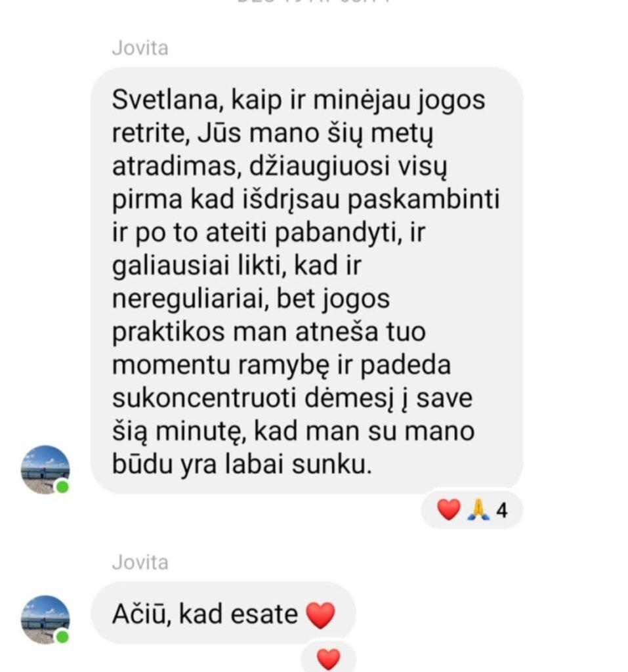Tap heart reaction below "Ačiū, kad esate"
The image size is (628, 672).
[328, 659]
